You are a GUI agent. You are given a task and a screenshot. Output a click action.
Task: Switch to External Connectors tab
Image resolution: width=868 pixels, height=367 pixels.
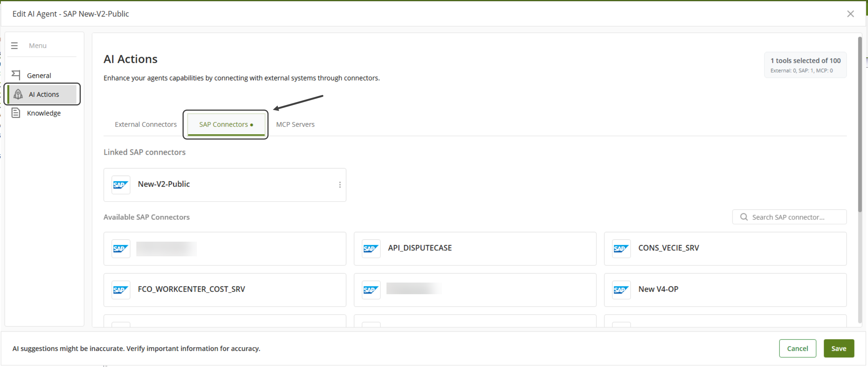coord(146,125)
